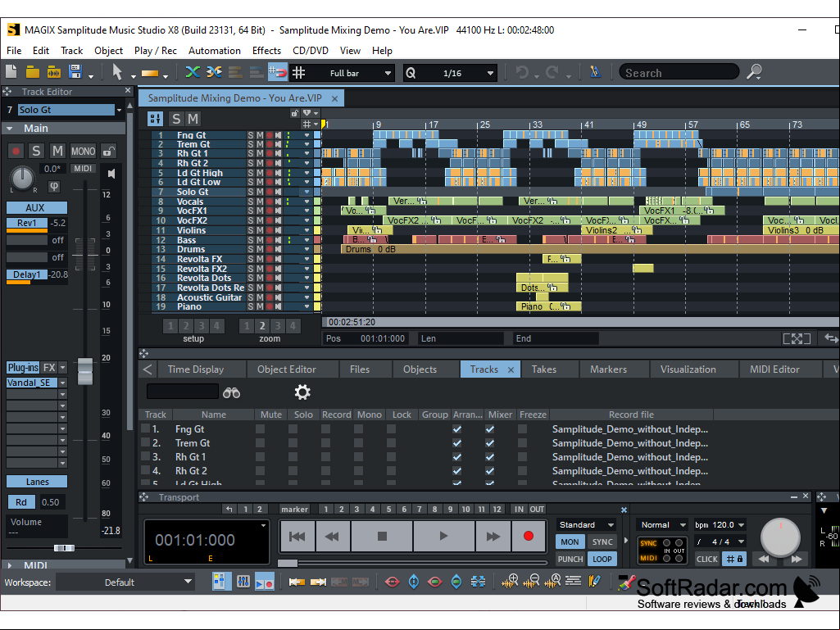Open the CD/DVD menu
The image size is (840, 630).
[310, 50]
